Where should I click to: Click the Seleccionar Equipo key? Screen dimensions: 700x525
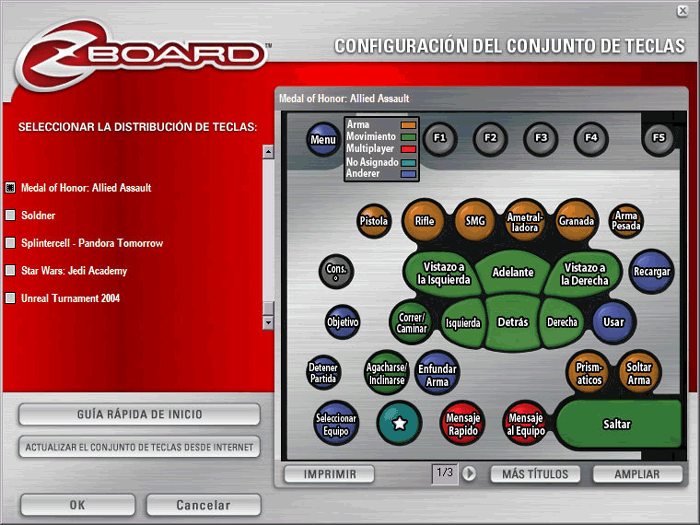pos(336,424)
